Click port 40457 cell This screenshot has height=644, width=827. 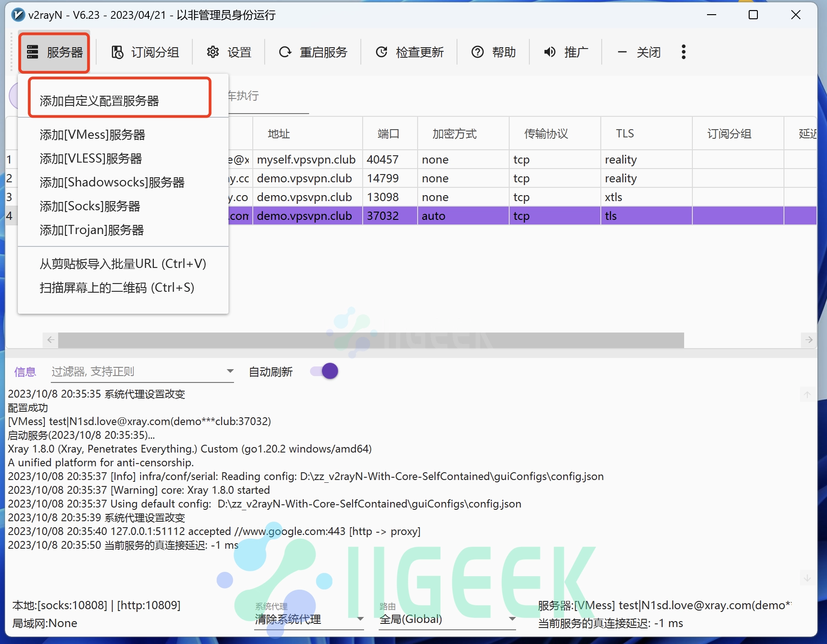[390, 159]
